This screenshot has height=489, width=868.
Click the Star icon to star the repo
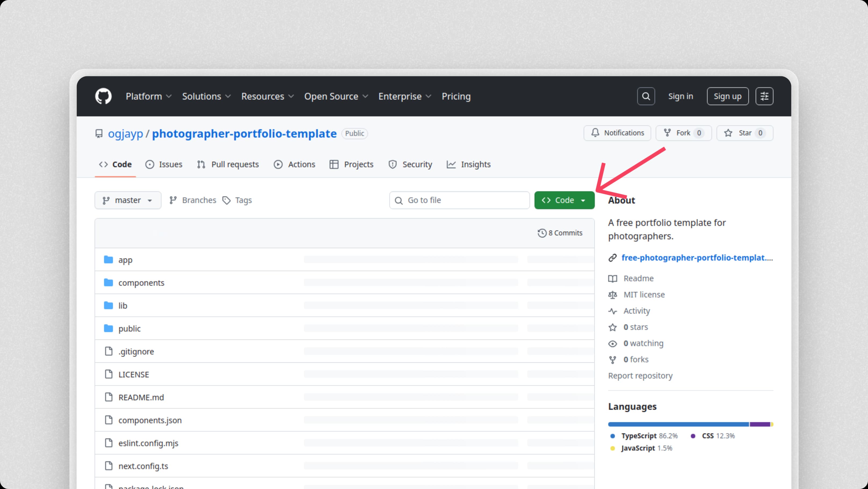[728, 133]
